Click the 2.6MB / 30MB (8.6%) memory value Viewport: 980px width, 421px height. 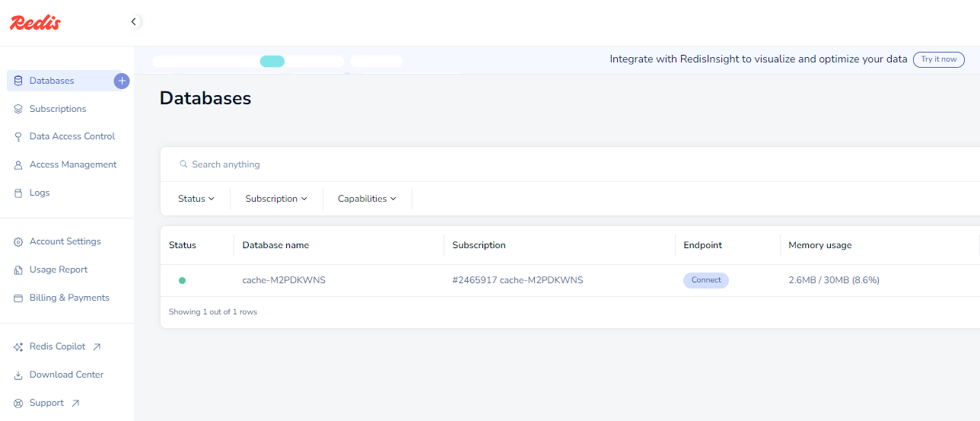[x=834, y=280]
